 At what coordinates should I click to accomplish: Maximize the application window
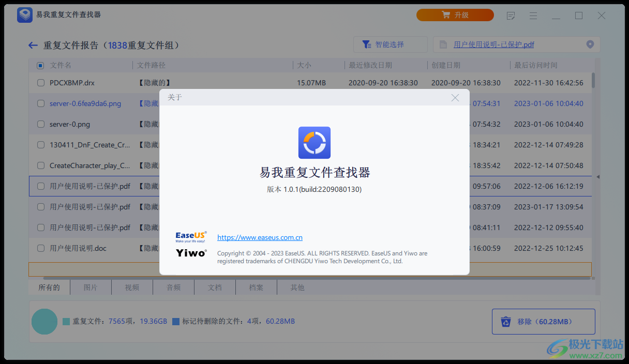coord(579,16)
